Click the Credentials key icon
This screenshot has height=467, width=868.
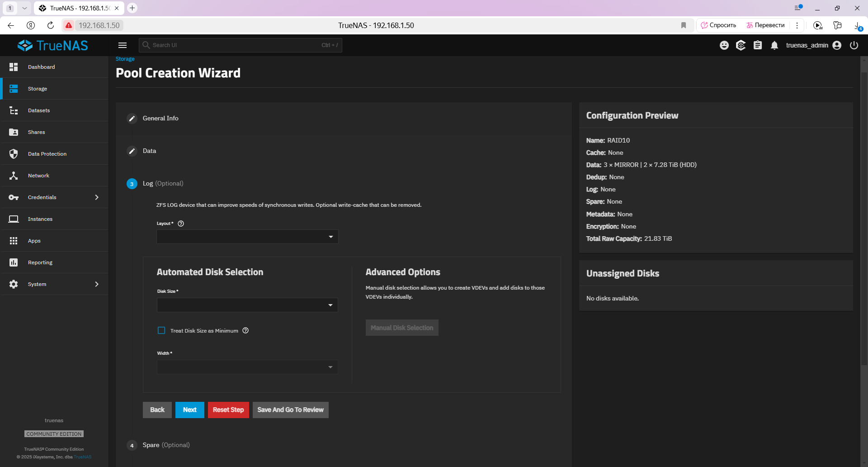[14, 197]
